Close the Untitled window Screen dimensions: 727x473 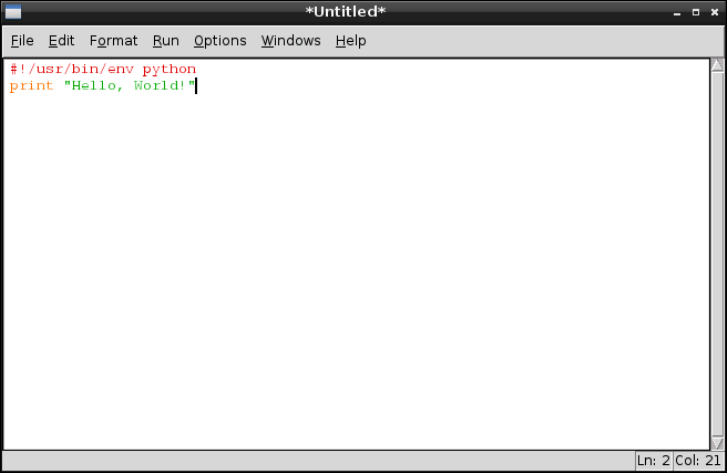pos(714,13)
